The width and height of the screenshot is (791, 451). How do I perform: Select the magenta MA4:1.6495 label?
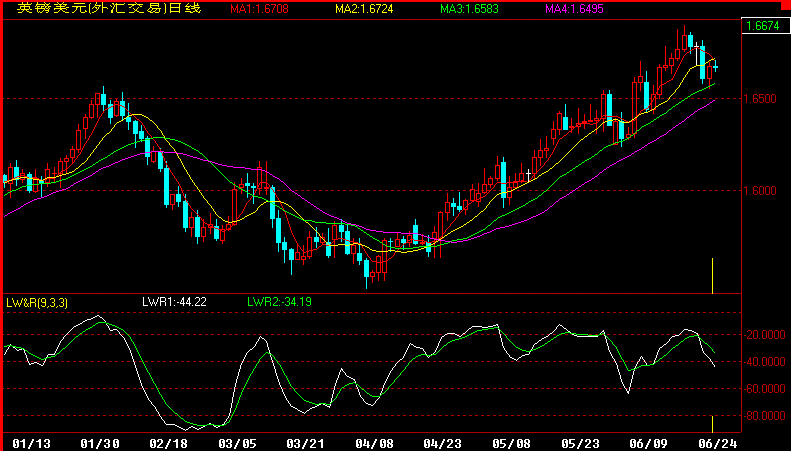pyautogui.click(x=578, y=9)
